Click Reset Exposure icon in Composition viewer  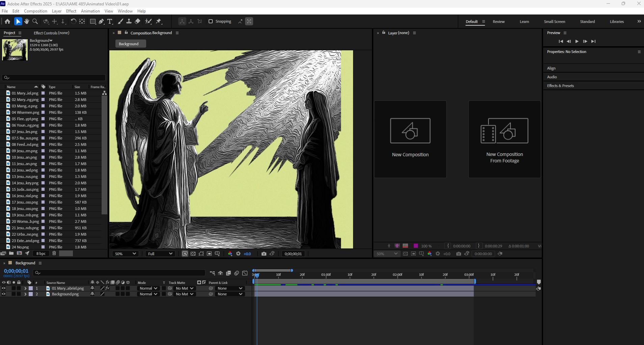click(x=238, y=254)
